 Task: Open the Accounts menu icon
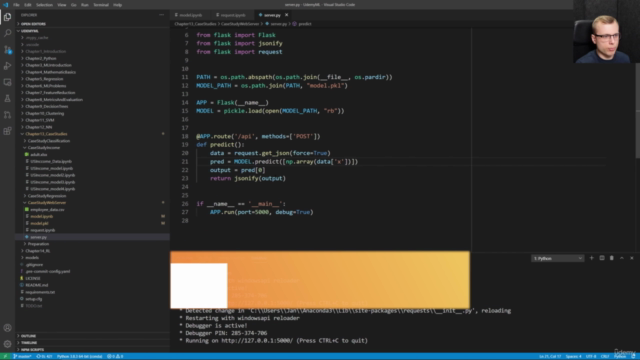(7, 328)
